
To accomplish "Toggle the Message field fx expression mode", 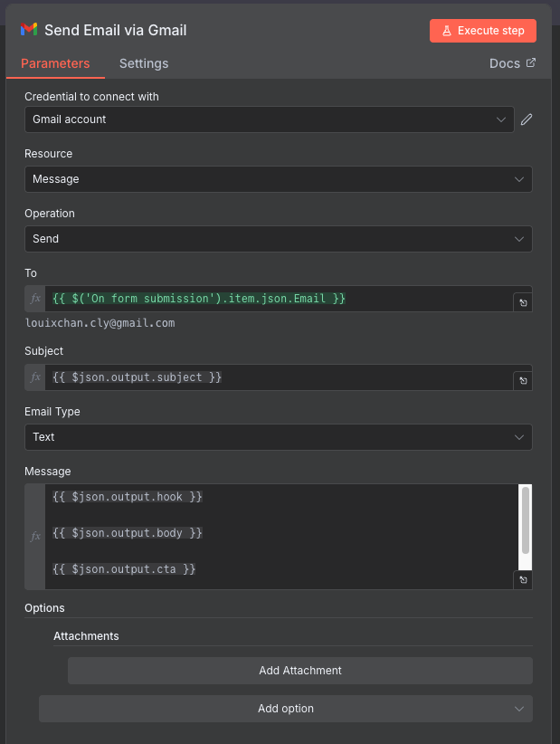I will click(x=34, y=536).
